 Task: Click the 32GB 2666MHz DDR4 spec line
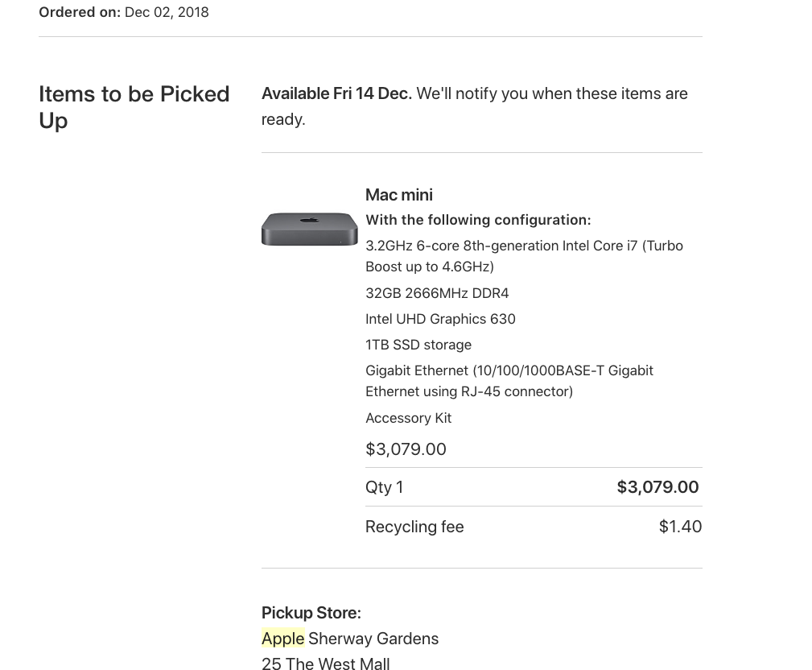point(437,293)
